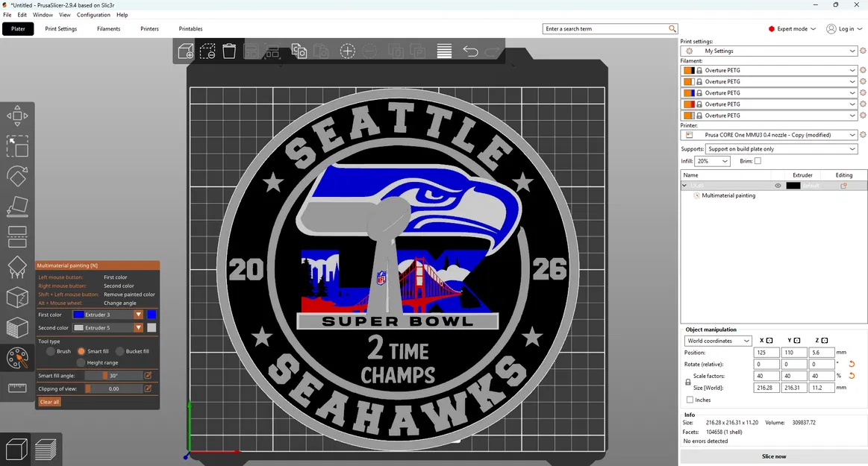Enable the Brim checkbox
Image resolution: width=868 pixels, height=466 pixels.
758,160
